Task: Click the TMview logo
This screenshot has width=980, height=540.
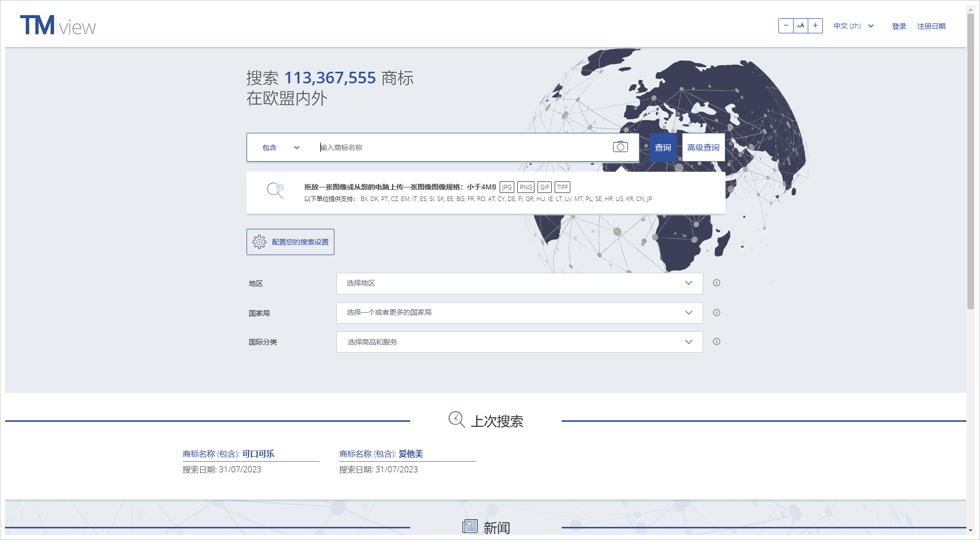Action: pos(58,25)
